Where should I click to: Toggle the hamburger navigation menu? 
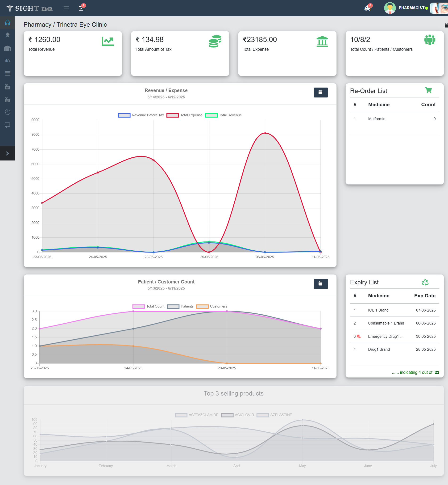(66, 8)
